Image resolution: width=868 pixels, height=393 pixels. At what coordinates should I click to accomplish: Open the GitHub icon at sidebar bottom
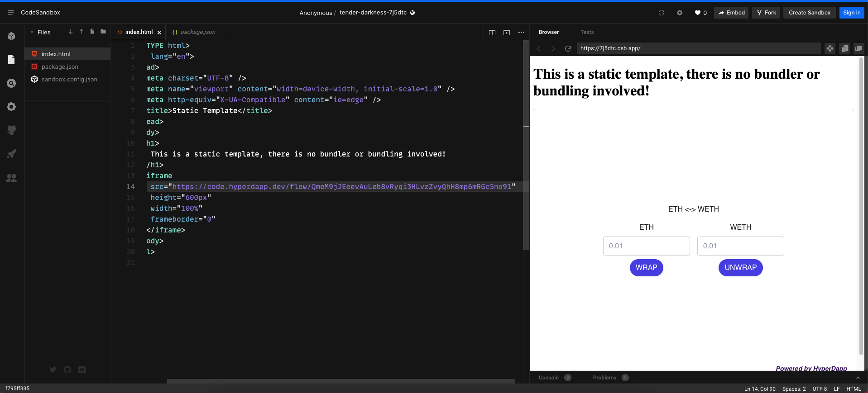pos(67,369)
